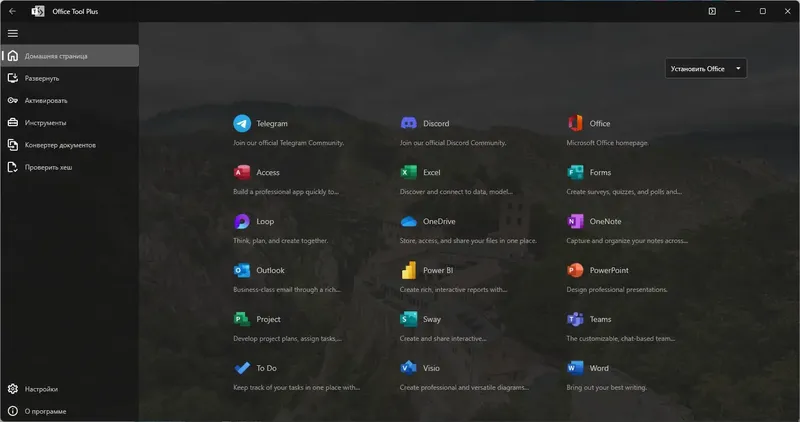This screenshot has width=800, height=422.
Task: Select Проверить хеш in the sidebar
Action: pos(70,167)
